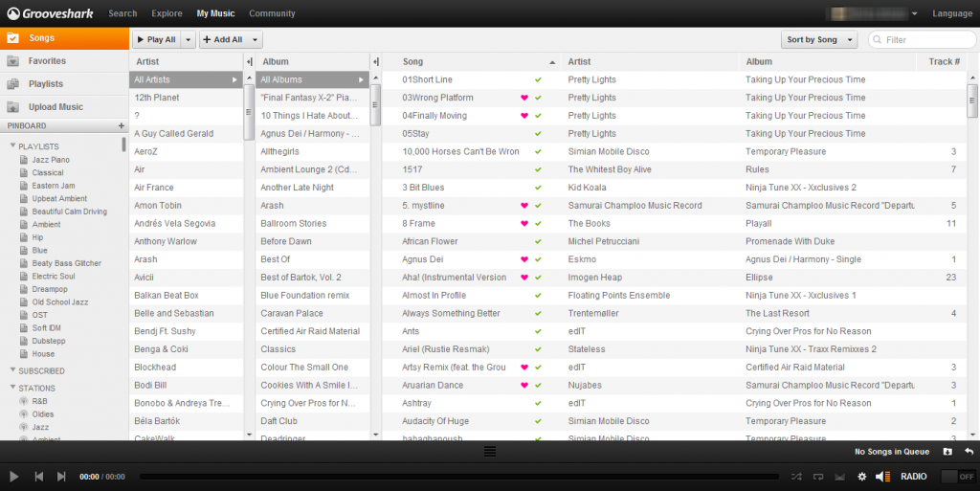Click heart icon on Agnus Dei song
The width and height of the screenshot is (980, 491).
tap(524, 259)
